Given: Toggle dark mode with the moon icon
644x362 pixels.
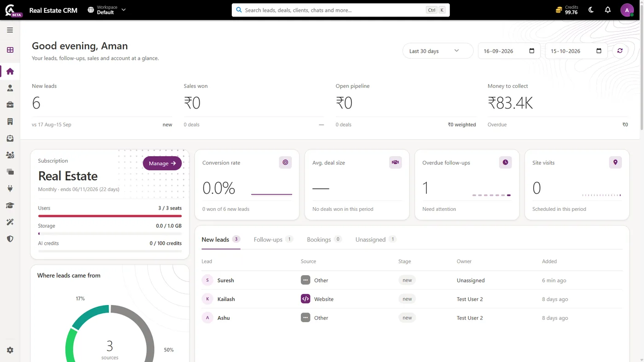Looking at the screenshot, I should coord(591,10).
